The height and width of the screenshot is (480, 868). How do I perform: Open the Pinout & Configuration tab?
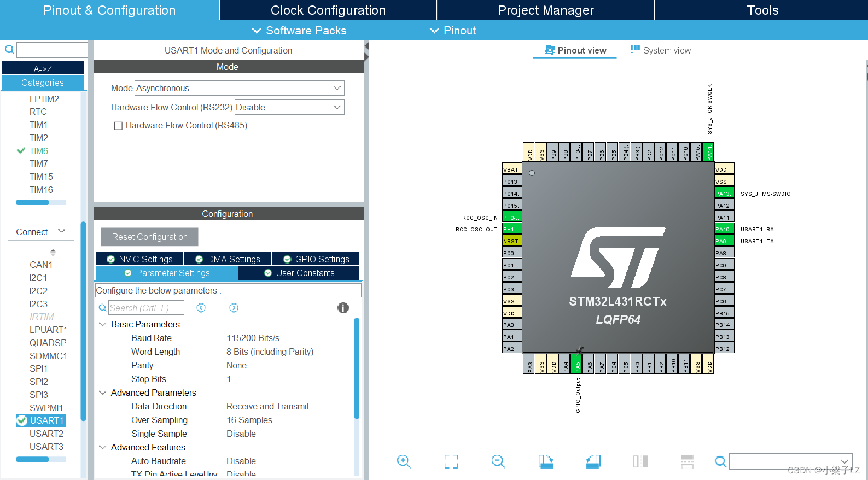click(x=109, y=10)
